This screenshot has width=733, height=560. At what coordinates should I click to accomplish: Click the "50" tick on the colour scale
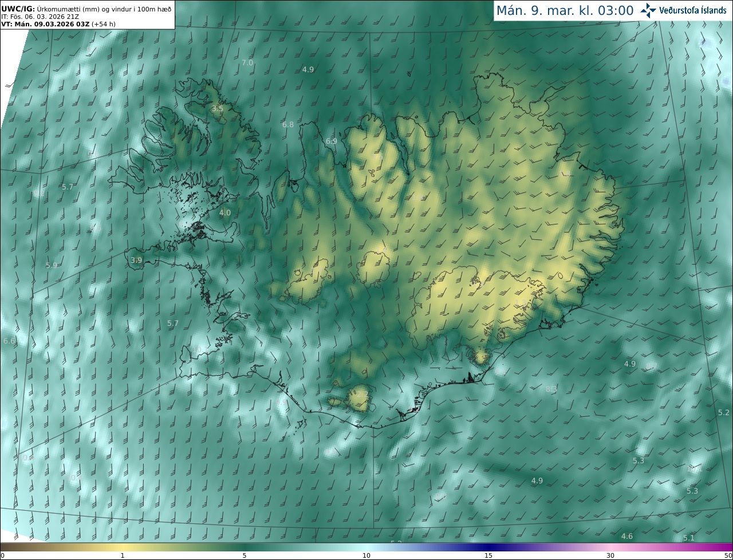tap(728, 555)
